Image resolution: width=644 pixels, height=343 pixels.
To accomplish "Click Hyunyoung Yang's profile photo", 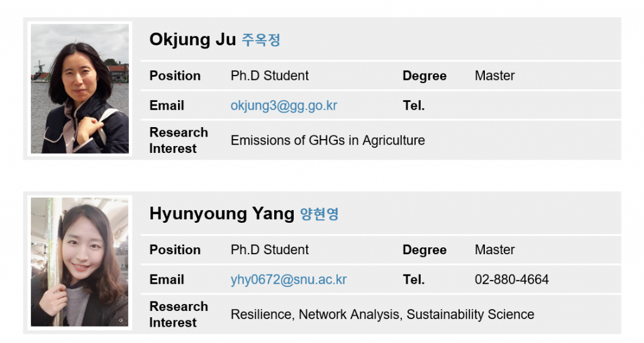I will [80, 262].
